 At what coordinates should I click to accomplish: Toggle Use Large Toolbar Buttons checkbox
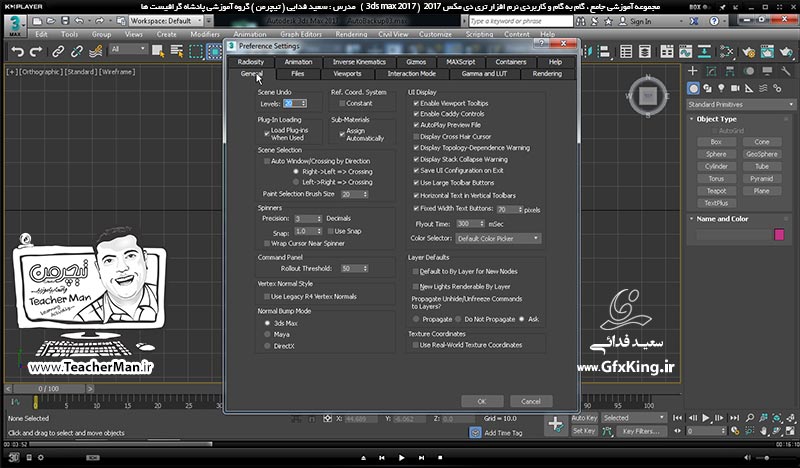click(x=416, y=183)
